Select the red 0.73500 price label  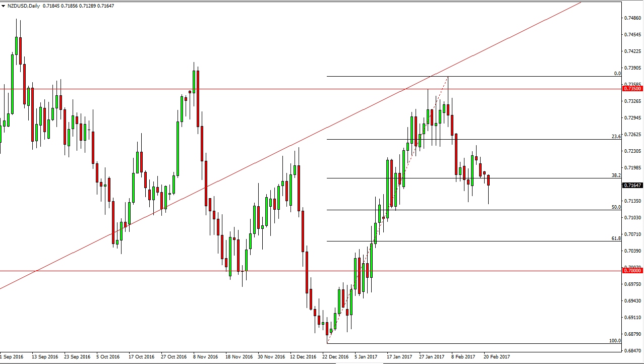pyautogui.click(x=632, y=89)
